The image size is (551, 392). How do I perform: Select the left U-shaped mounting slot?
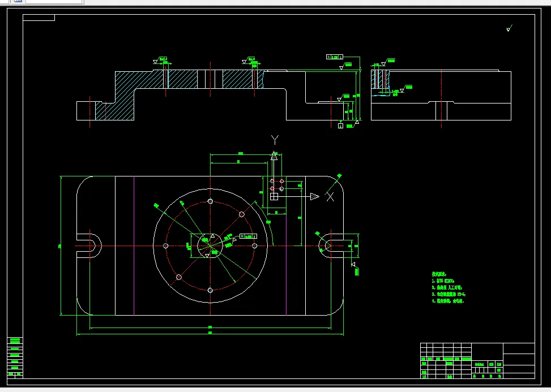tap(89, 245)
